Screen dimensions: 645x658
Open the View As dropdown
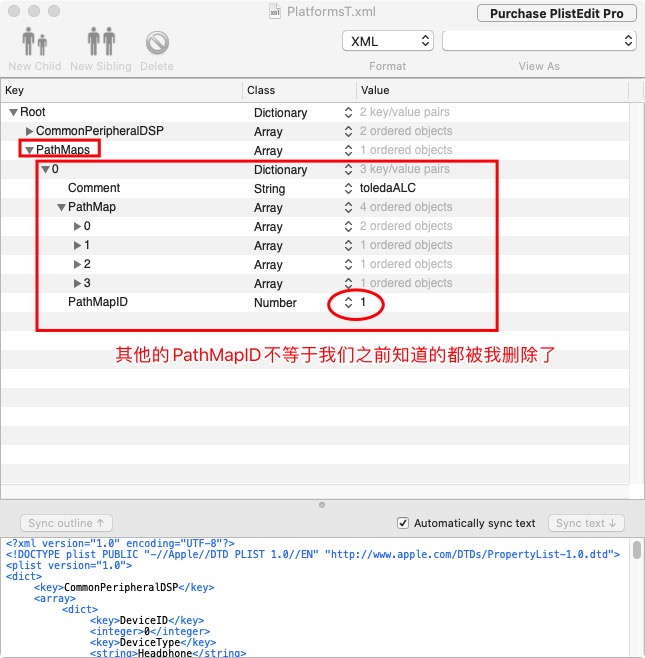539,41
